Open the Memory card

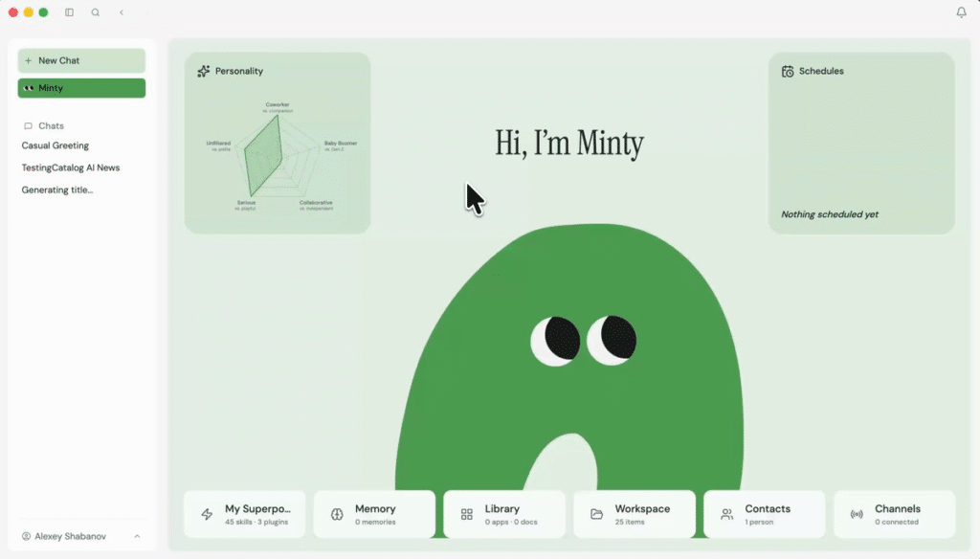(374, 514)
